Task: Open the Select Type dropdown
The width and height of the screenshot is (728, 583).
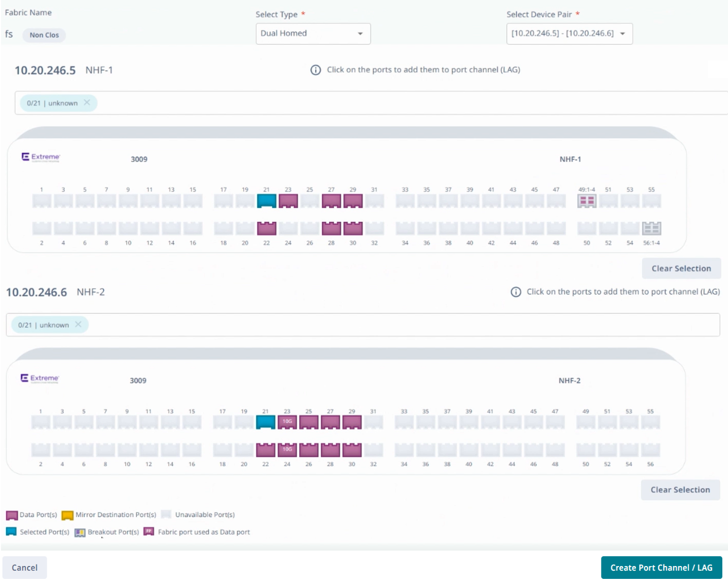Action: pos(313,33)
